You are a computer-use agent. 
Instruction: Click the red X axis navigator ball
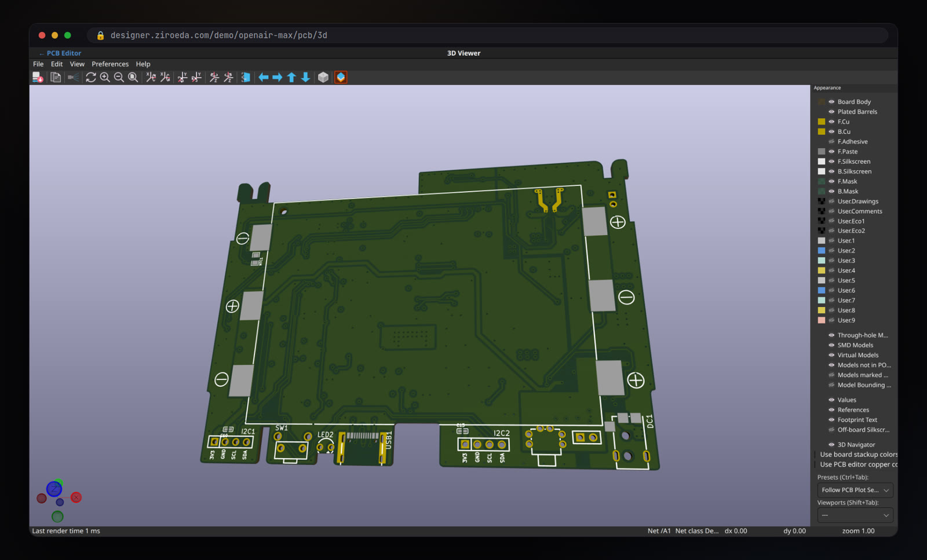76,497
